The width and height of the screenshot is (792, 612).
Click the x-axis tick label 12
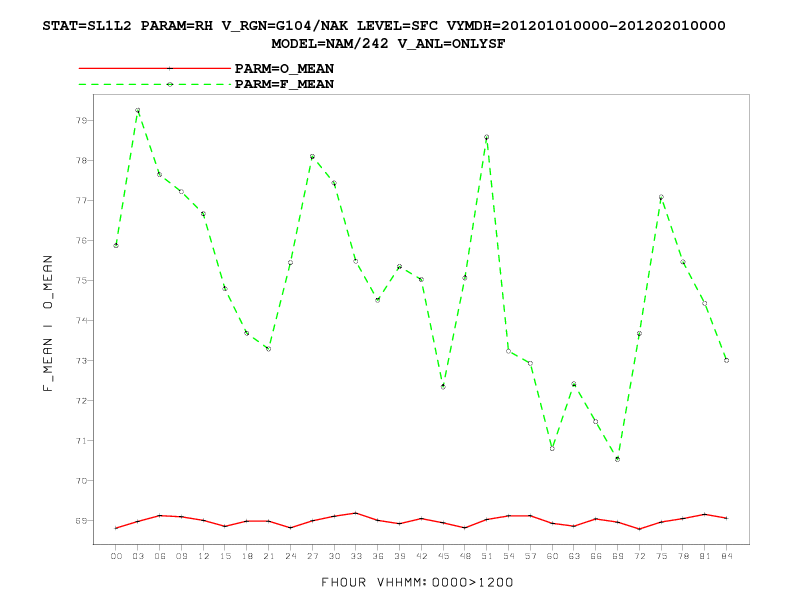pos(204,556)
